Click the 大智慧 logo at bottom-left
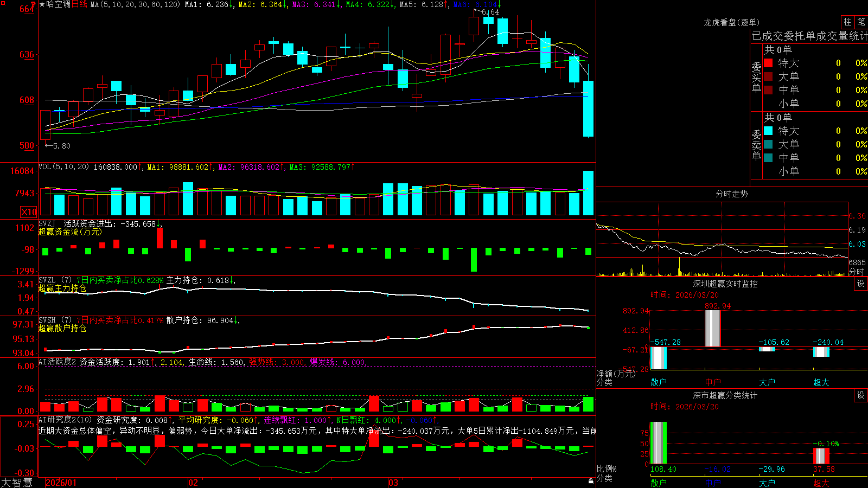The image size is (868, 488). [17, 483]
